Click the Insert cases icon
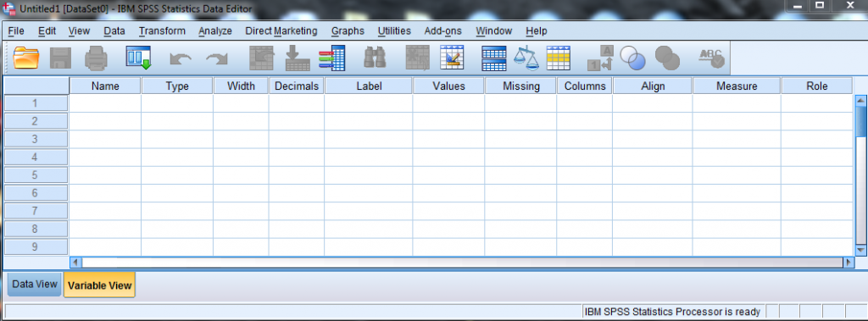 point(417,58)
